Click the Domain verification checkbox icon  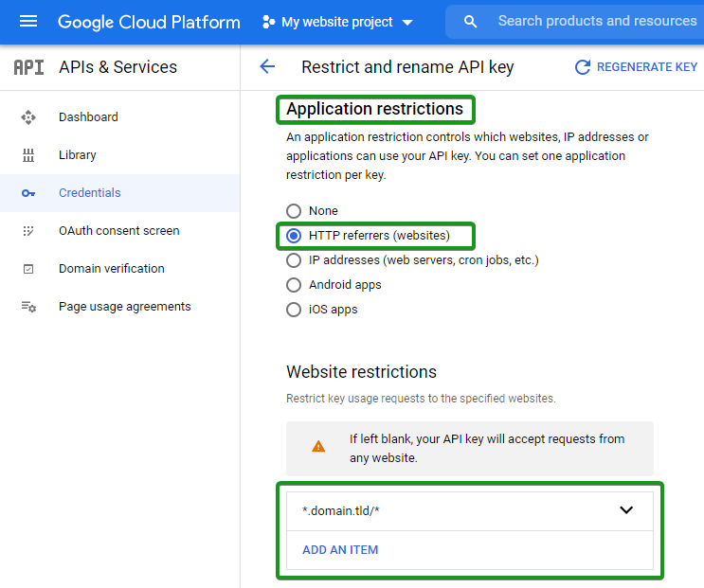pyautogui.click(x=28, y=269)
